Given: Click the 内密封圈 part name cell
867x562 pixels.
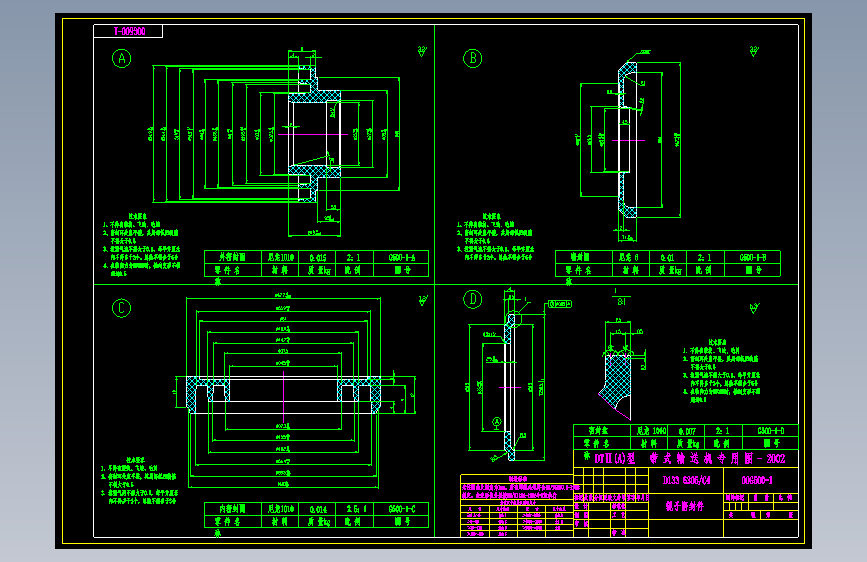Looking at the screenshot, I should tap(232, 509).
